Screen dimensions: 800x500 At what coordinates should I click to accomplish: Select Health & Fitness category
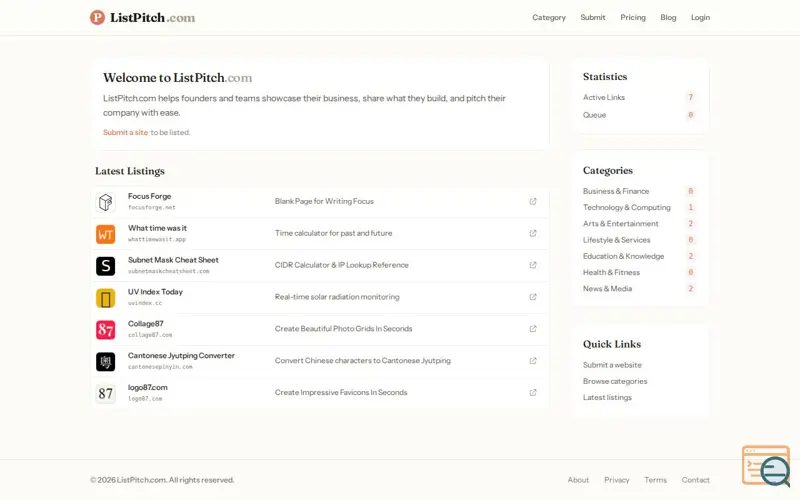tap(611, 273)
